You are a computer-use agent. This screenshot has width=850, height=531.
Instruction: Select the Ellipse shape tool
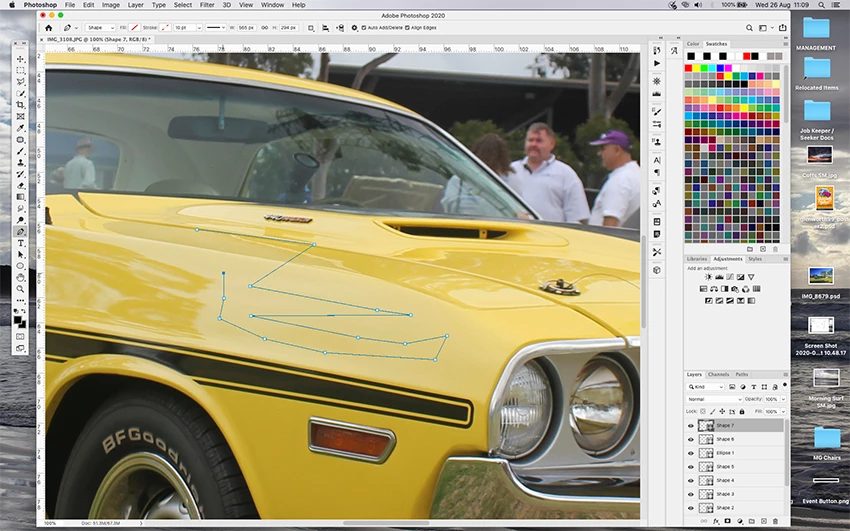[x=21, y=266]
